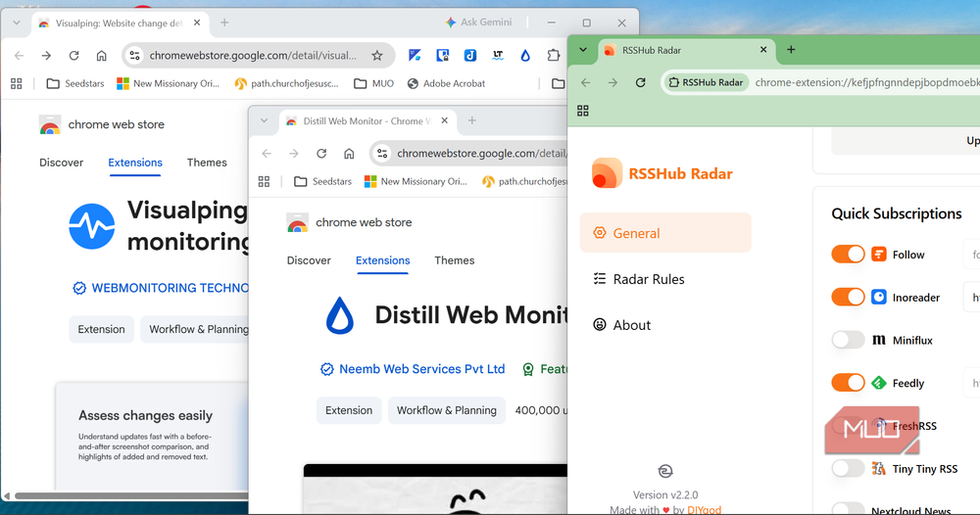Open New Missionary Ori... bookmark in the Visualping window
Viewport: 980px width, 515px height.
click(169, 83)
